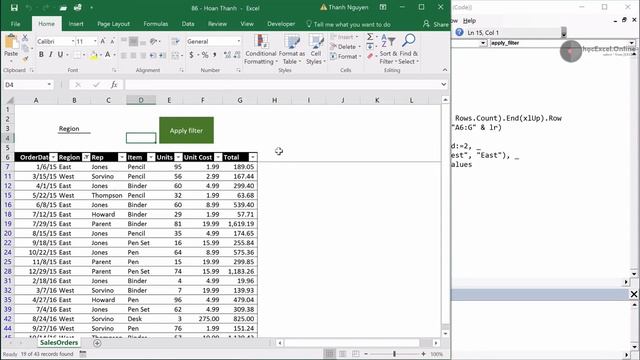Open Units column filter dropdown
This screenshot has height=360, width=640.
pos(178,157)
